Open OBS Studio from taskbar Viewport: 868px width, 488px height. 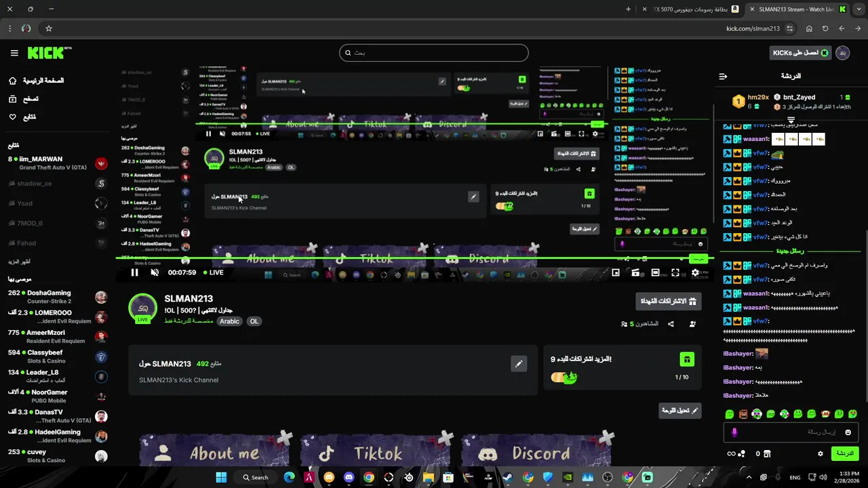[x=608, y=477]
